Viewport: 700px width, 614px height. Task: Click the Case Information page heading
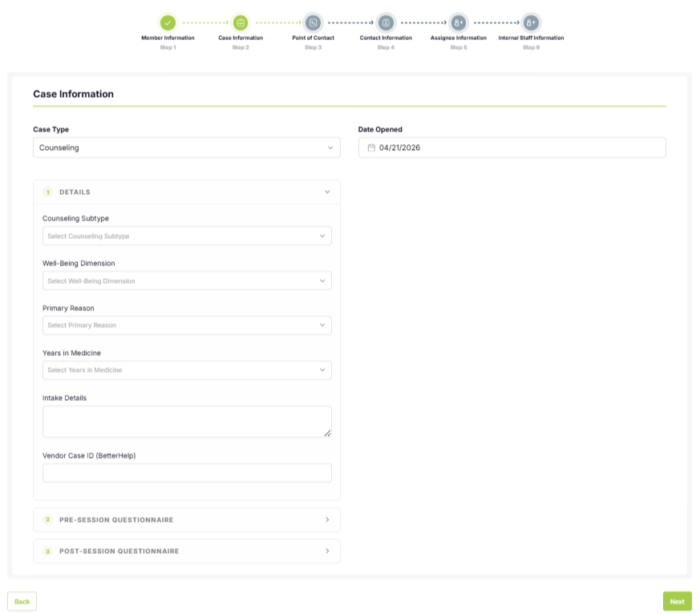coord(73,94)
